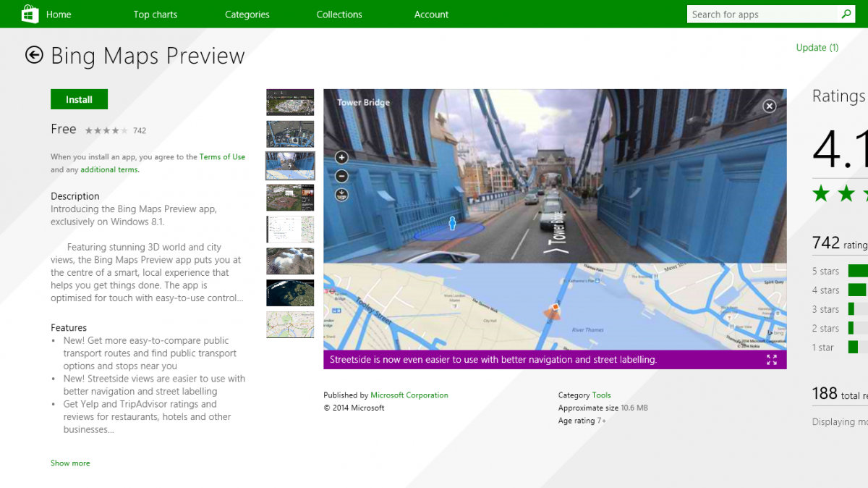Click the © 2014 Microsoft text

point(354,408)
